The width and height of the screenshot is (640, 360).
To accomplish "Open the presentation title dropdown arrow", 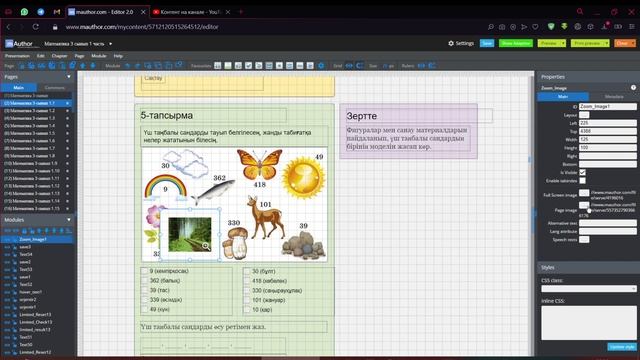I will point(110,44).
